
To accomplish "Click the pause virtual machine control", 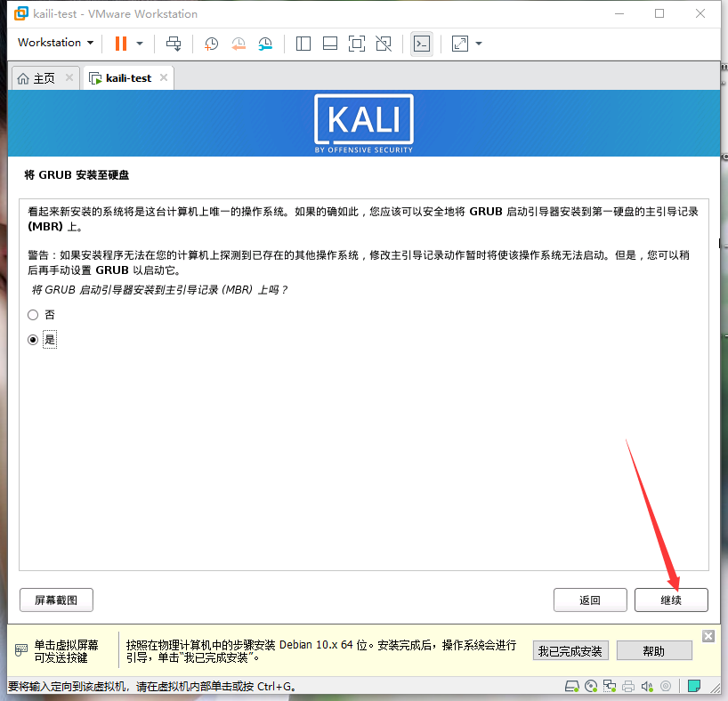I will tap(119, 43).
